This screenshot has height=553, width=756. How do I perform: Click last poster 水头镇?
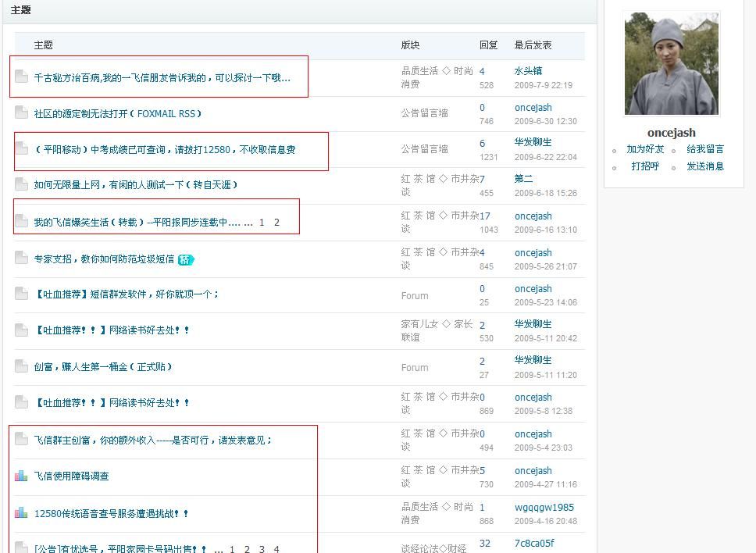tap(529, 71)
